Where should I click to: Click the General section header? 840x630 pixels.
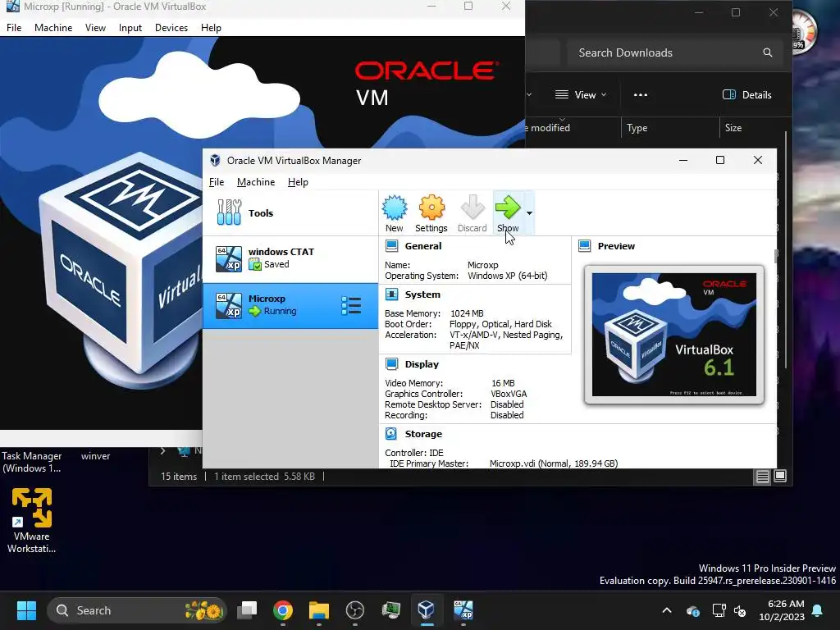coord(423,246)
